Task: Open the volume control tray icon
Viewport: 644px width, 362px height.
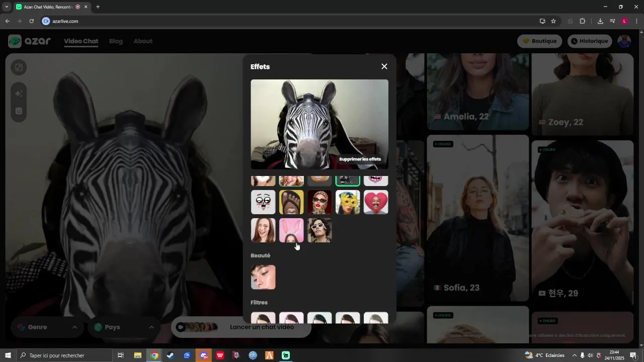Action: click(590, 355)
